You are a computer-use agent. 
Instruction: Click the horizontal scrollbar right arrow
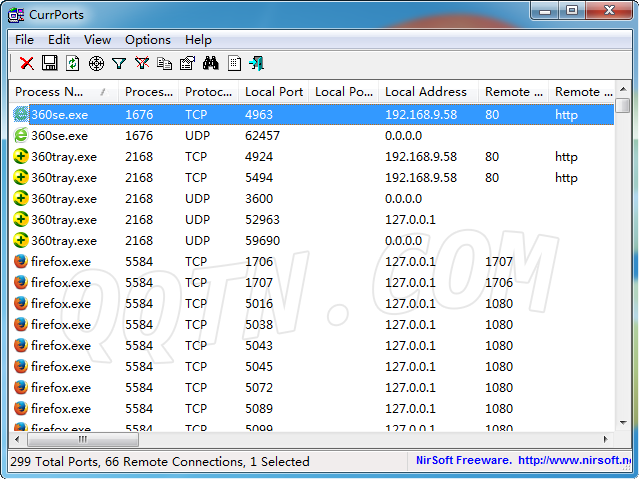tap(606, 439)
